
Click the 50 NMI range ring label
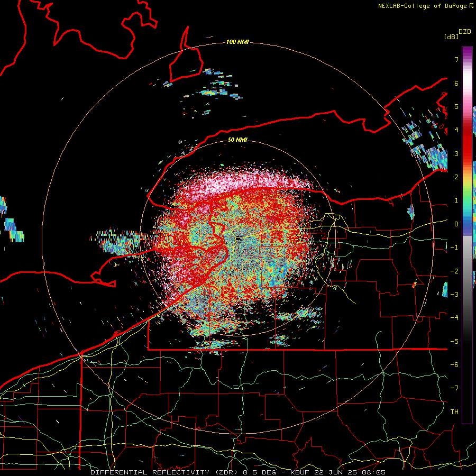237,140
